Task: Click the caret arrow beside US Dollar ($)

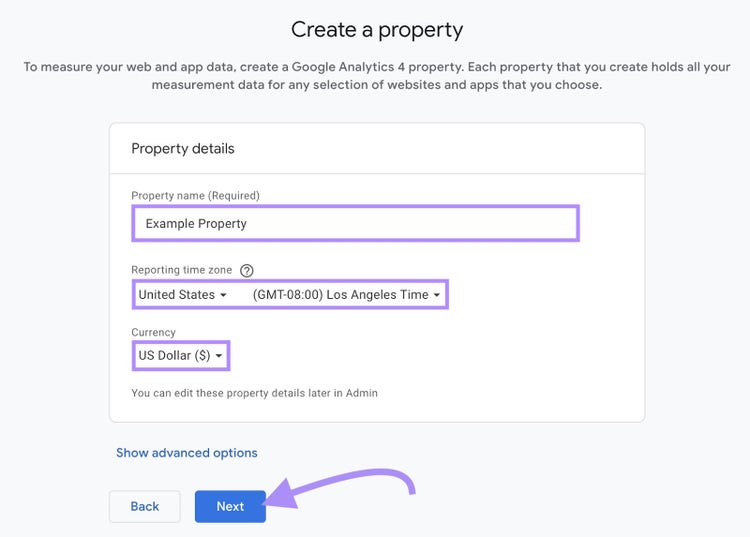Action: click(219, 356)
